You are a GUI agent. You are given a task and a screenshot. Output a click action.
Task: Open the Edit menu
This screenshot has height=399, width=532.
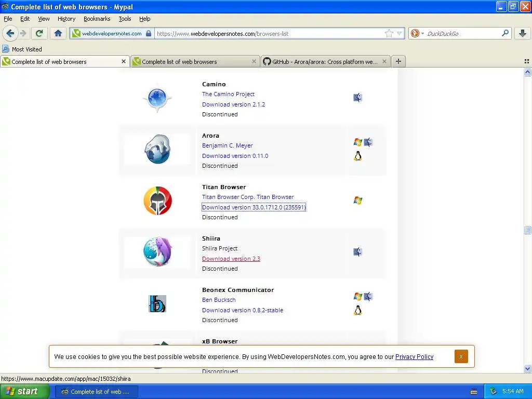point(25,19)
